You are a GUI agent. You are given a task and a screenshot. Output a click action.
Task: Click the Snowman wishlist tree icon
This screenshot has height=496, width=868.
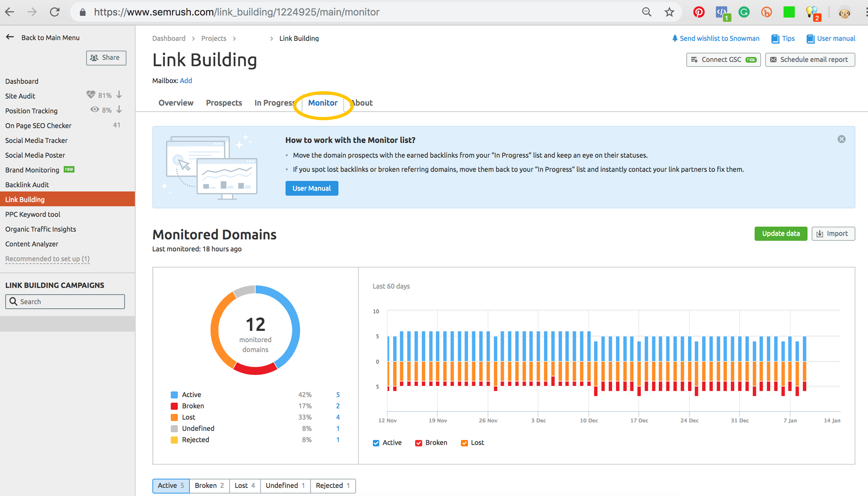(674, 38)
